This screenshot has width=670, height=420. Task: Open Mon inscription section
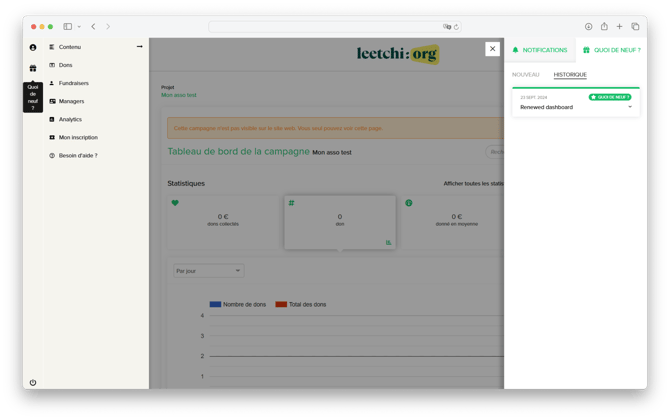coord(78,137)
